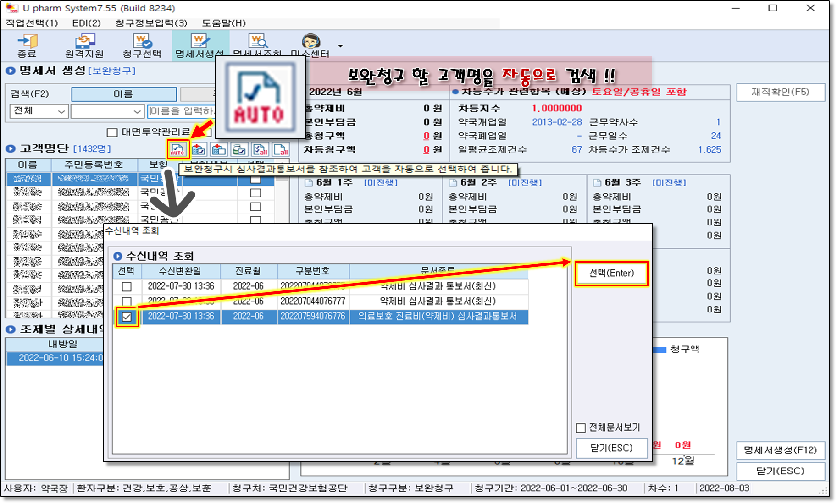Open the 작업선택(1) menu
The height and width of the screenshot is (504, 837).
[x=32, y=23]
